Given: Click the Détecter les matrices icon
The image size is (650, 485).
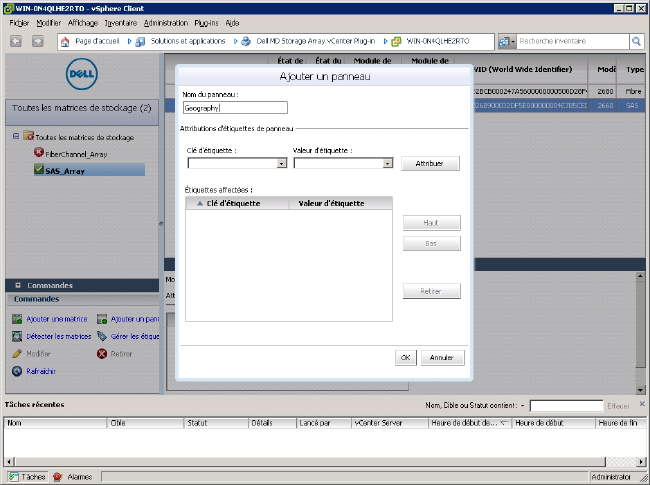Looking at the screenshot, I should tap(17, 336).
